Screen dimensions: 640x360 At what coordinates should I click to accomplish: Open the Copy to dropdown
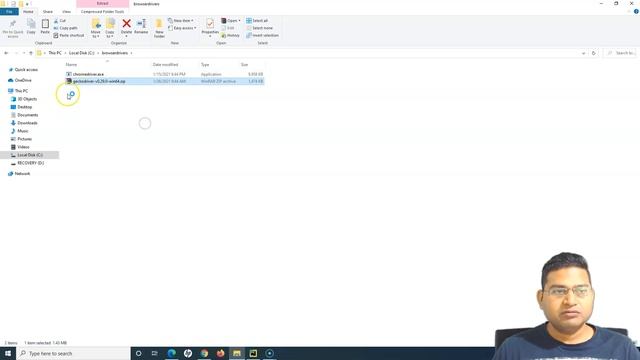click(110, 28)
